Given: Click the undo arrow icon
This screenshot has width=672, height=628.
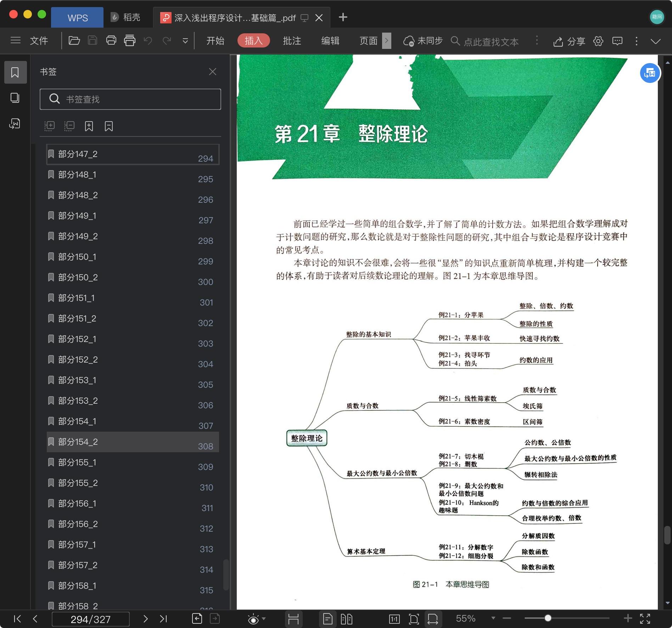Looking at the screenshot, I should 148,41.
